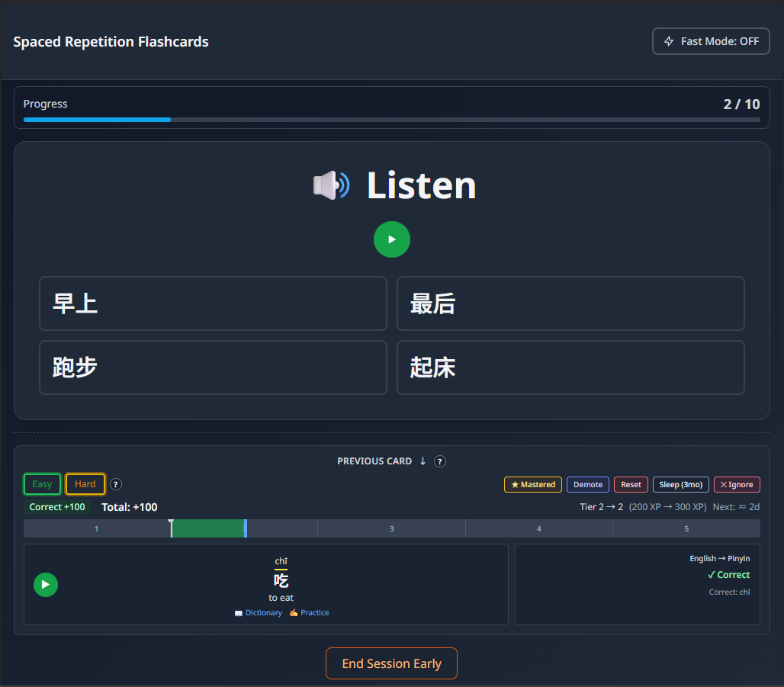Click tier 4 segment of XP bar

pyautogui.click(x=539, y=528)
